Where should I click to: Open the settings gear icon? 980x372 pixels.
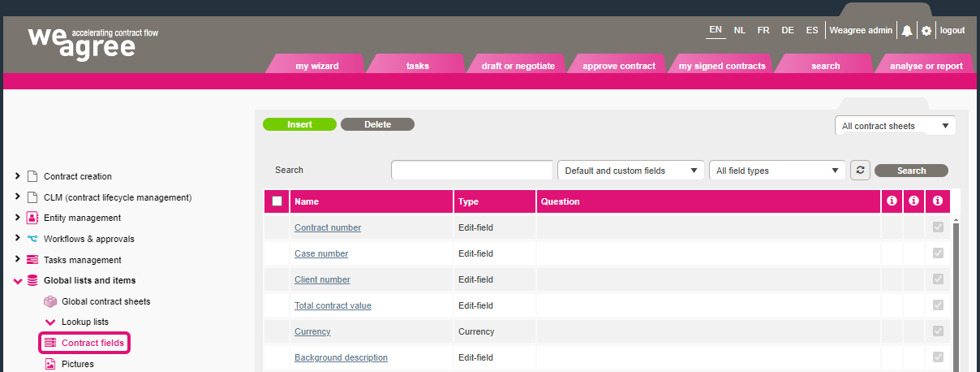click(x=926, y=31)
